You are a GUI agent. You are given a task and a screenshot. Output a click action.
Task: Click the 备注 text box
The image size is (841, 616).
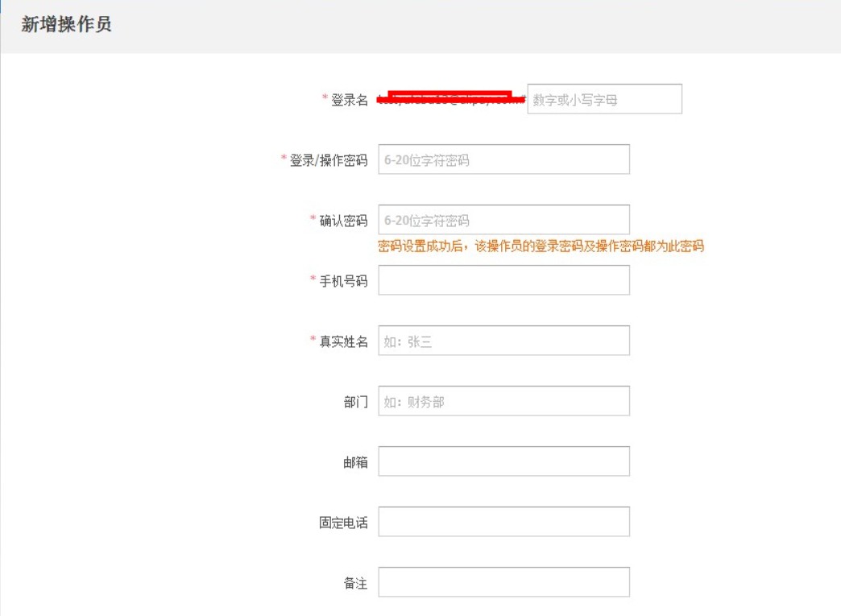[503, 582]
